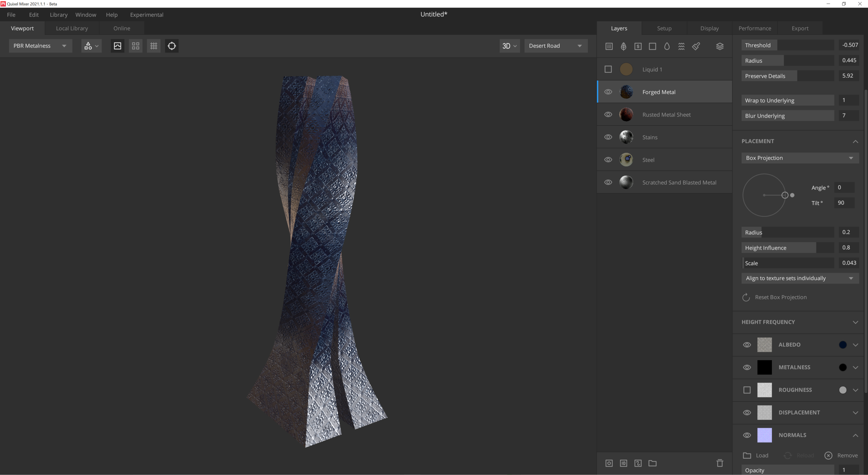Add a noise layer with the wavy-lines icon
Image resolution: width=868 pixels, height=475 pixels.
tap(681, 46)
